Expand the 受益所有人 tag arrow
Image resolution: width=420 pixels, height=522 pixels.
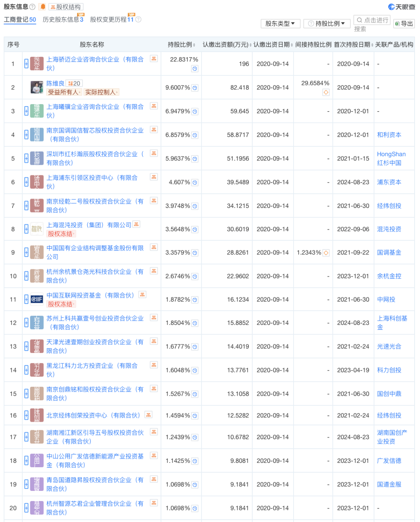80,92
